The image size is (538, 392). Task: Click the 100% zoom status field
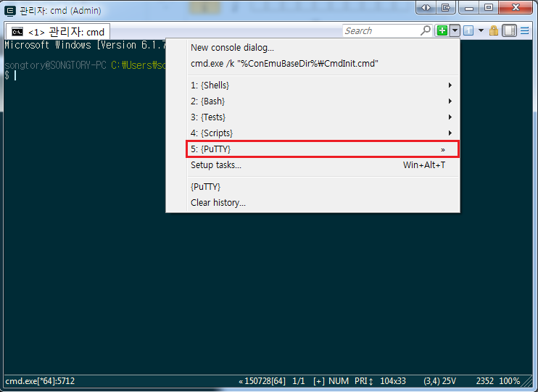click(509, 381)
